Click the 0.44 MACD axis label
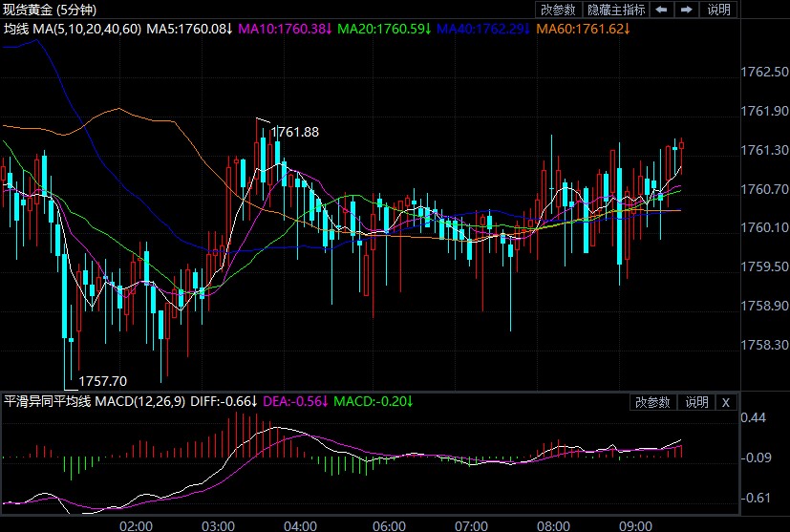 (x=753, y=417)
